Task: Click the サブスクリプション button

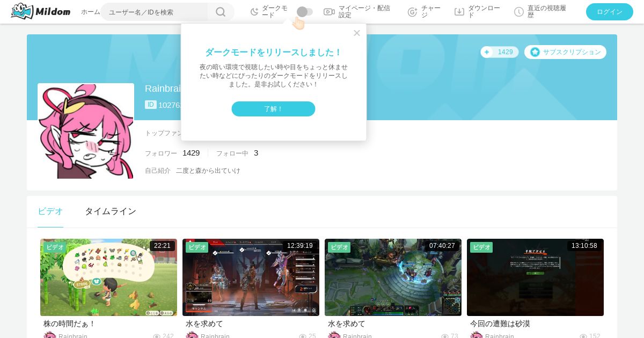Action: [x=565, y=52]
